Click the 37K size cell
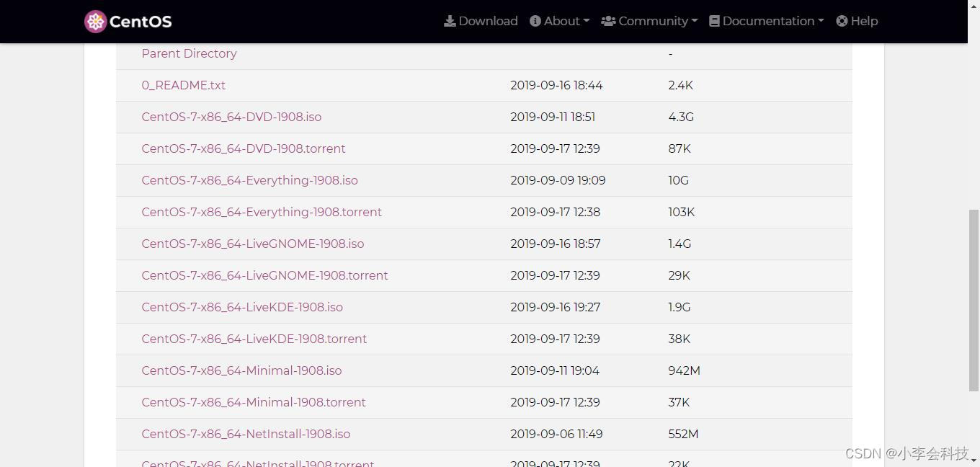Viewport: 980px width, 467px height. tap(679, 402)
